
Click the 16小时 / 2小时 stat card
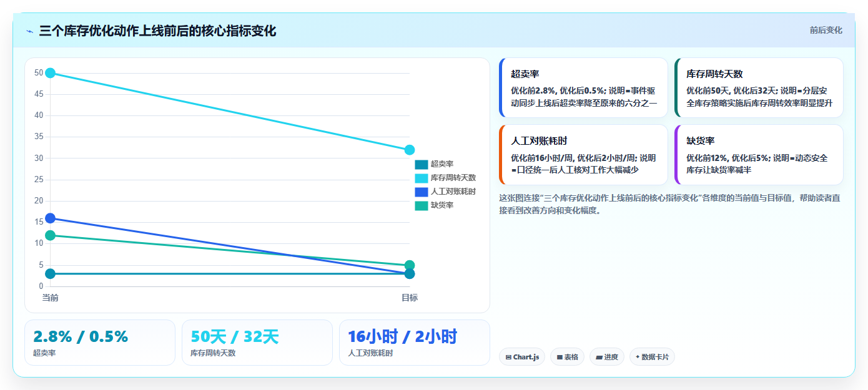(415, 343)
